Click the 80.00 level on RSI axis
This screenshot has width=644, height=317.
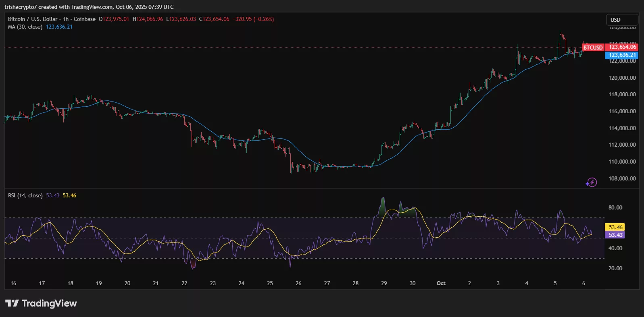click(615, 208)
